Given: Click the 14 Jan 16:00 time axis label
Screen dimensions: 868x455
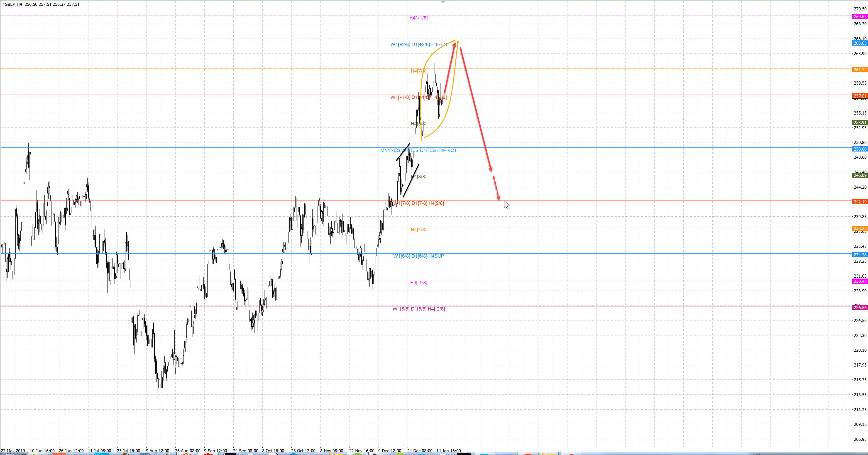Looking at the screenshot, I should click(x=448, y=450).
